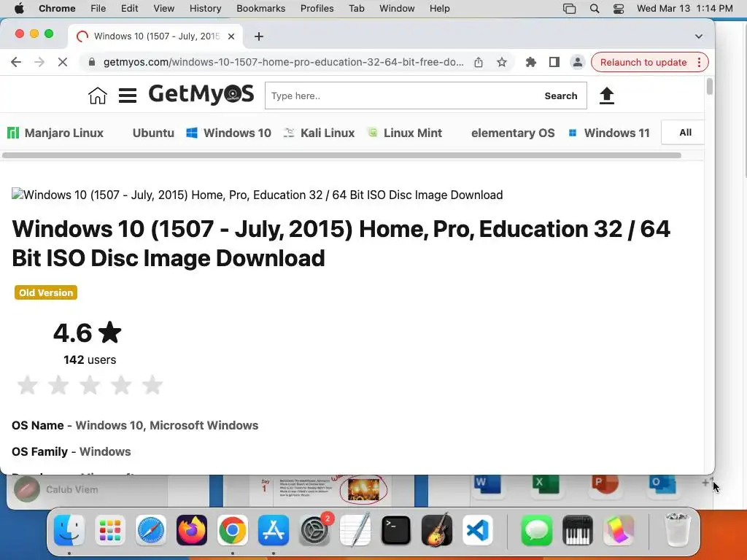This screenshot has width=747, height=560.
Task: Open Firefox from the Dock
Action: pos(192,530)
